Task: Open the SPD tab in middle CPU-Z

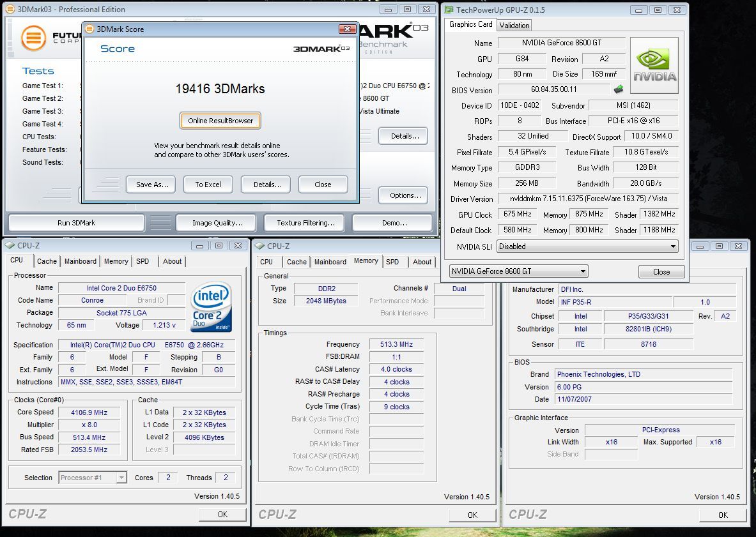Action: pyautogui.click(x=392, y=262)
